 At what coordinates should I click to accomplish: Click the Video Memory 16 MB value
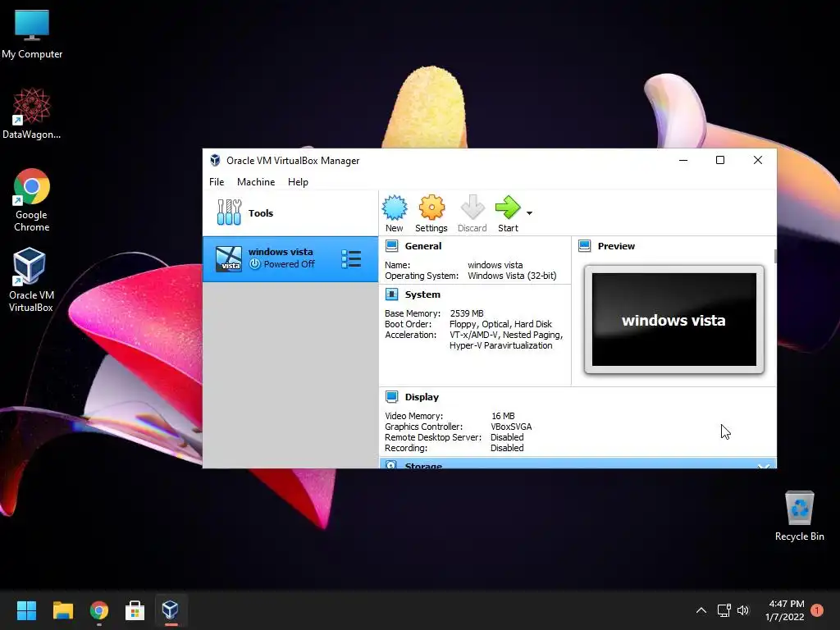point(503,416)
